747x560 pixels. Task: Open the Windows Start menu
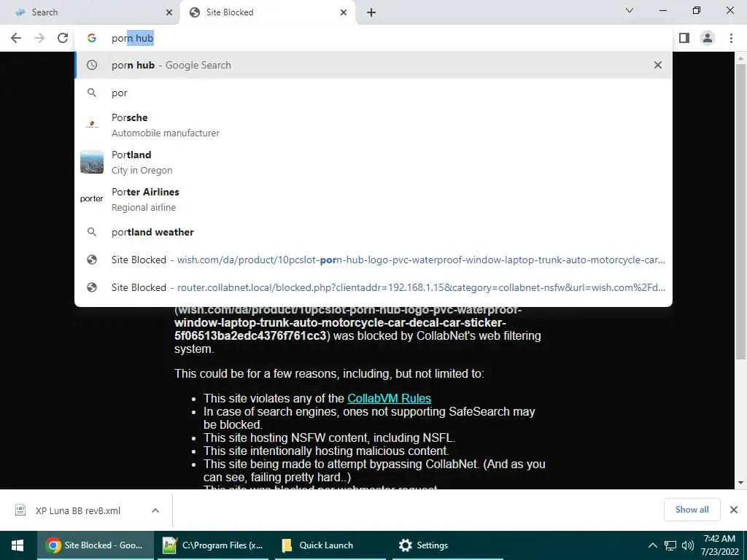pos(18,545)
